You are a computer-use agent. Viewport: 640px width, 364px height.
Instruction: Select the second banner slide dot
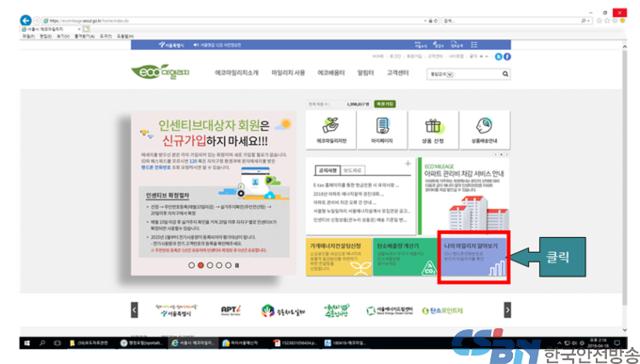[200, 265]
